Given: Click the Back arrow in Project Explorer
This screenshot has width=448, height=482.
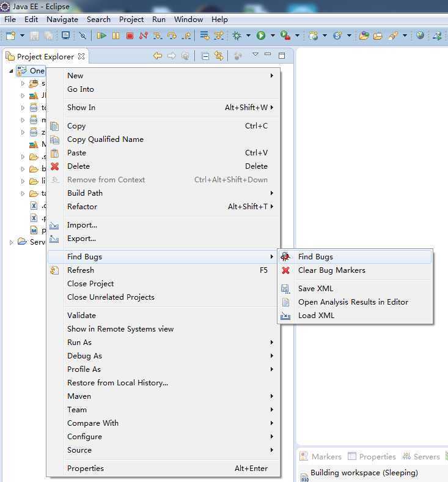Looking at the screenshot, I should point(158,56).
